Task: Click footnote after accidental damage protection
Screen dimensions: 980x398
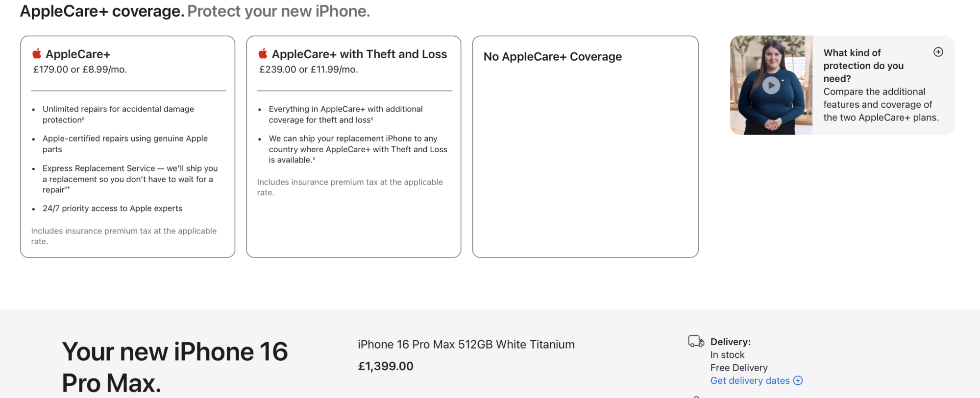Action: click(x=83, y=118)
